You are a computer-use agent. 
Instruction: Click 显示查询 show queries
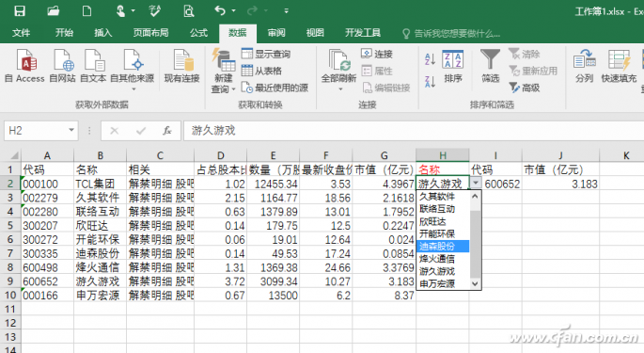pos(266,54)
